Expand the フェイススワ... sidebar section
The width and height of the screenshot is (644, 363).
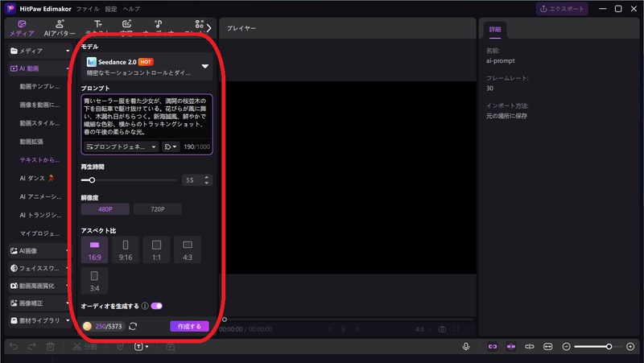click(39, 268)
